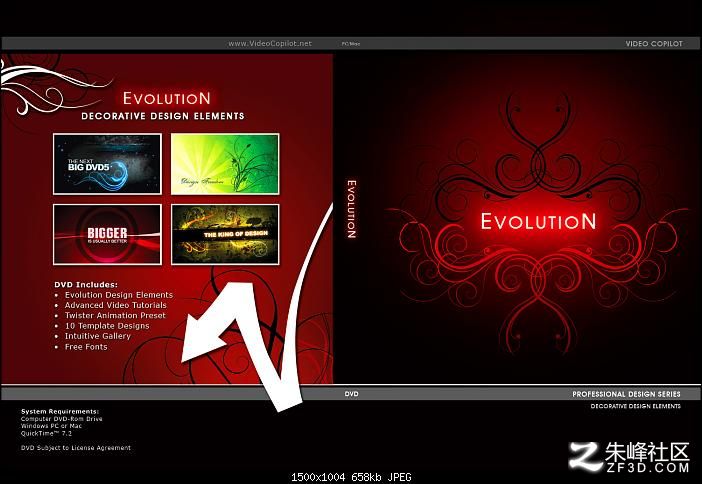The width and height of the screenshot is (702, 484).
Task: Click the 'QuickTime 7.2' requirement line
Action: click(47, 433)
